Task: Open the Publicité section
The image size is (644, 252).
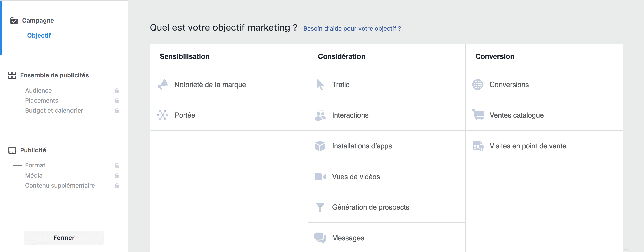Action: tap(33, 150)
